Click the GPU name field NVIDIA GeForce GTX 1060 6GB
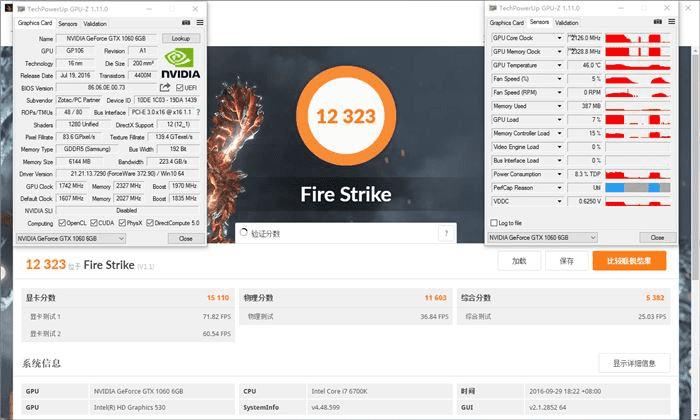The height and width of the screenshot is (420, 700). [106, 38]
